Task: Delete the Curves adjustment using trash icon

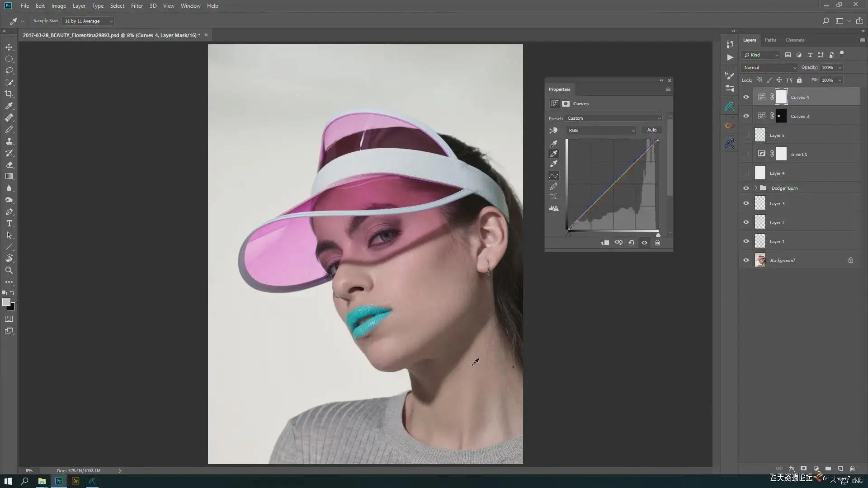Action: [x=657, y=243]
